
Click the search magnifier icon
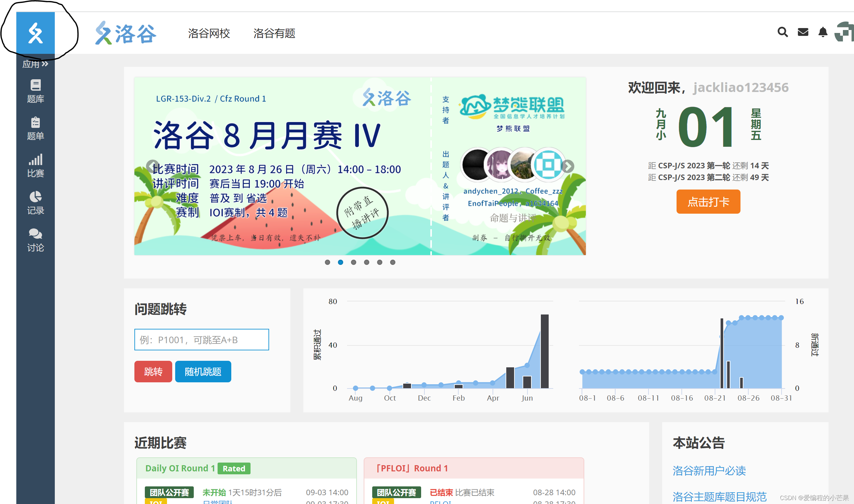click(x=782, y=32)
